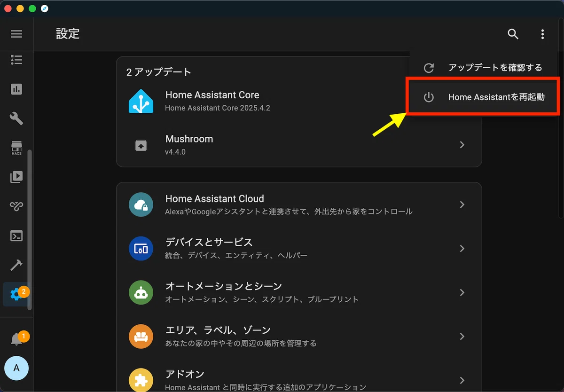Open the wrench sidebar icon

click(16, 118)
